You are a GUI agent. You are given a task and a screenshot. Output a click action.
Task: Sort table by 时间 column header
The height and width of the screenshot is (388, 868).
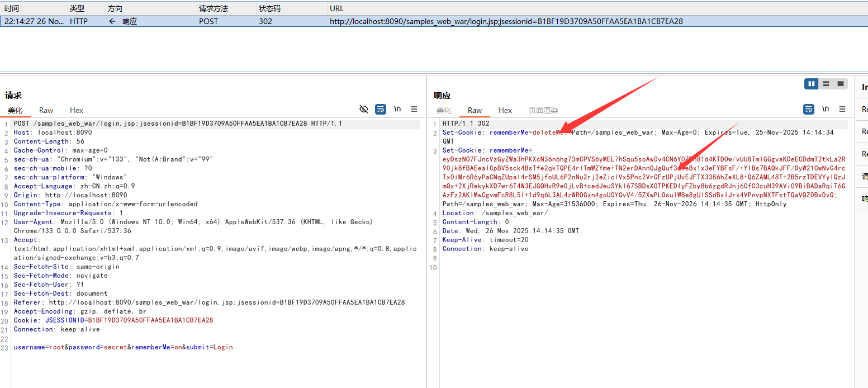coord(12,8)
